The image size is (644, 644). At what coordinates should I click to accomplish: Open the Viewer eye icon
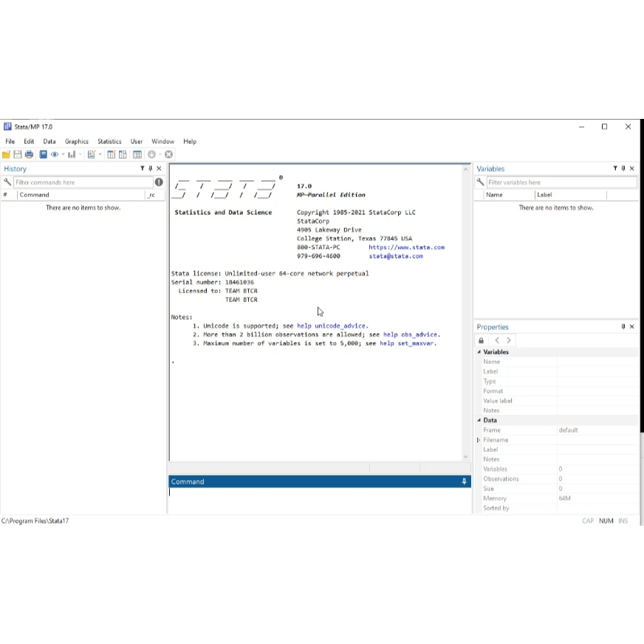pos(54,154)
